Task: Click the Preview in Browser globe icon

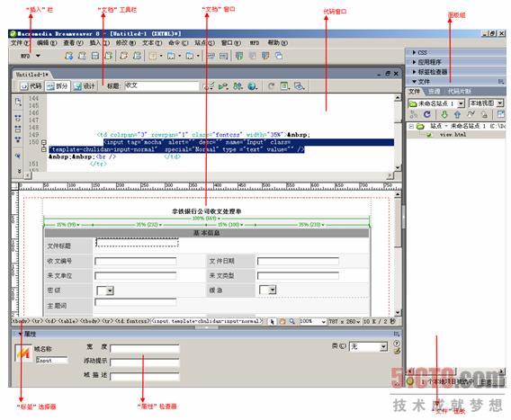Action: pos(252,86)
